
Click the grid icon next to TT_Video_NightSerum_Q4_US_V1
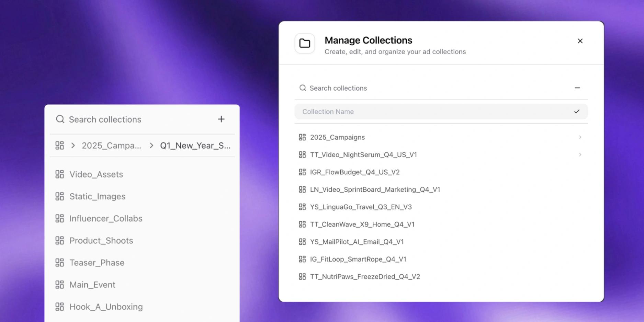(x=302, y=154)
